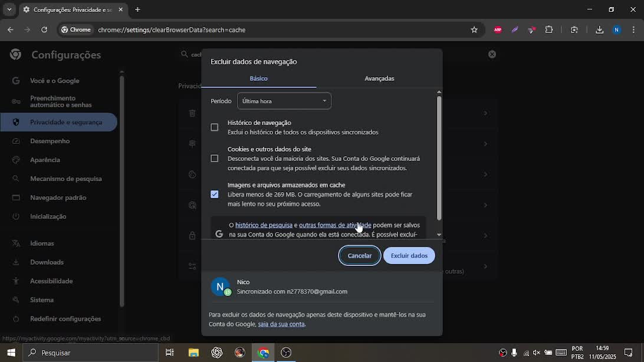Open a new browser tab
Image resolution: width=644 pixels, height=362 pixels.
coord(137,9)
